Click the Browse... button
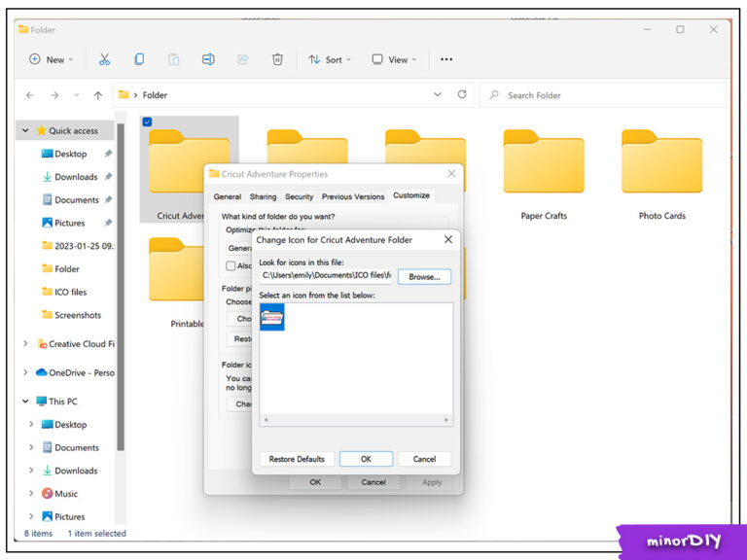Image resolution: width=747 pixels, height=560 pixels. 424,277
